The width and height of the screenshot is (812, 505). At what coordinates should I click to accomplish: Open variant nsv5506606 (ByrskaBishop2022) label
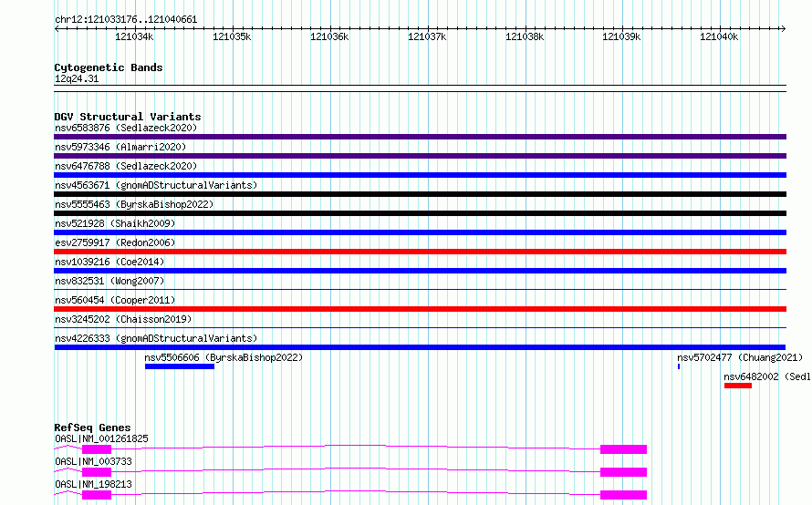pyautogui.click(x=224, y=357)
